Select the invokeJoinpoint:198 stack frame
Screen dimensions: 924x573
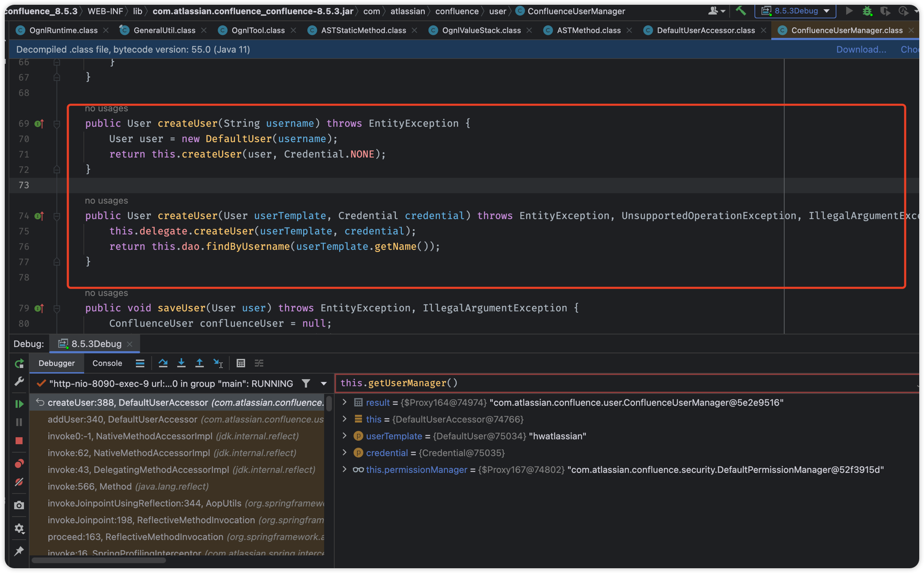coord(177,520)
